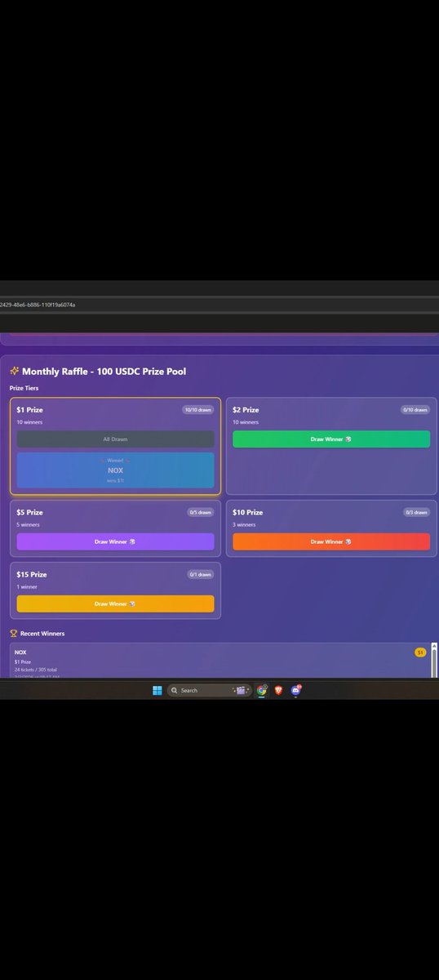
Task: Click the trophy icon beside Recent Winners
Action: tap(13, 634)
